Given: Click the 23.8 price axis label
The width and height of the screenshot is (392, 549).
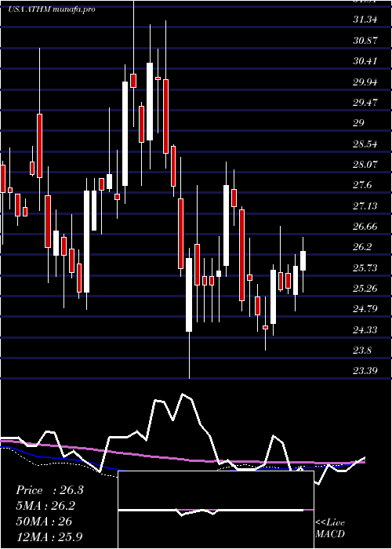Looking at the screenshot, I should (362, 350).
